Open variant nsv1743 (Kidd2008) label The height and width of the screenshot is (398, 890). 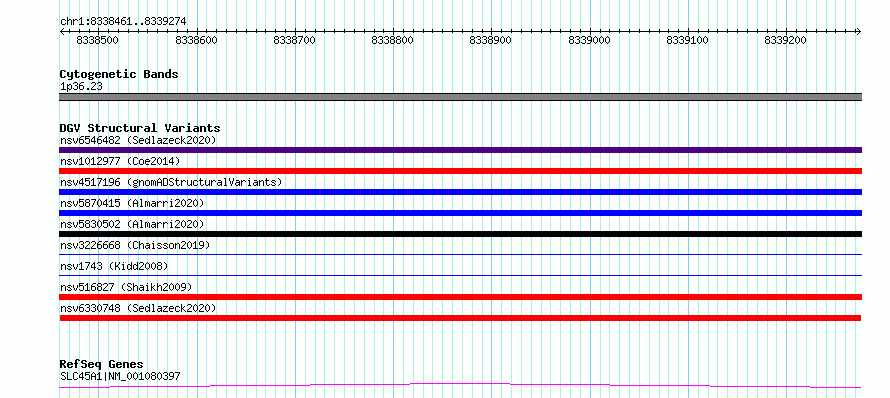point(114,266)
